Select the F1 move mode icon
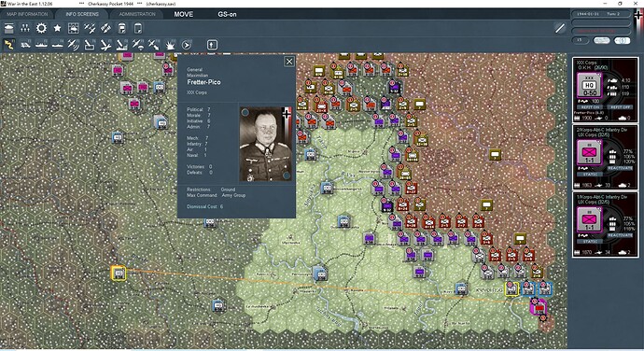The height and width of the screenshot is (351, 644). click(x=9, y=45)
